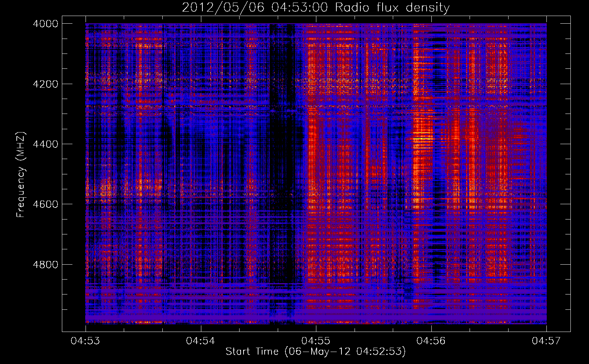589x364 pixels.
Task: Click the "Frequency (MHZ)" axis label
Action: (20, 175)
